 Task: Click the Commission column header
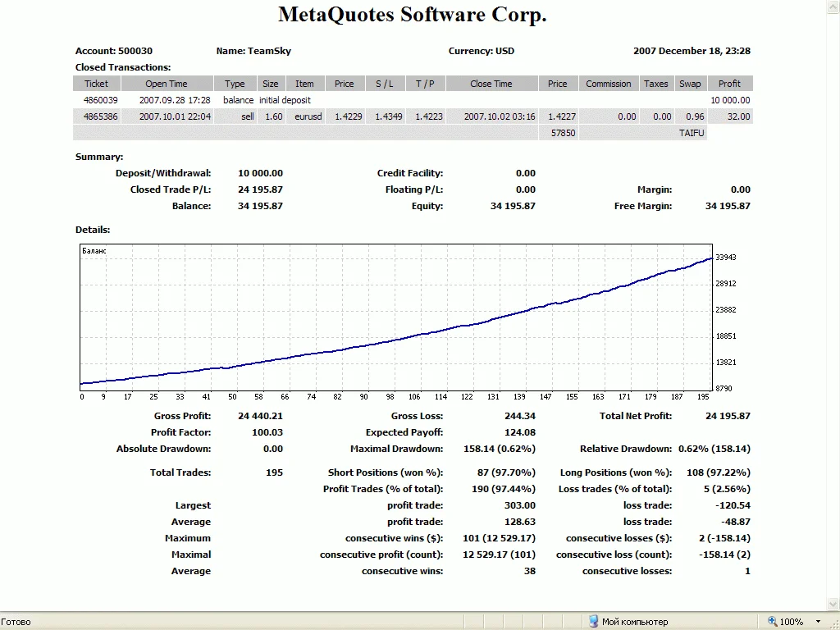(609, 84)
